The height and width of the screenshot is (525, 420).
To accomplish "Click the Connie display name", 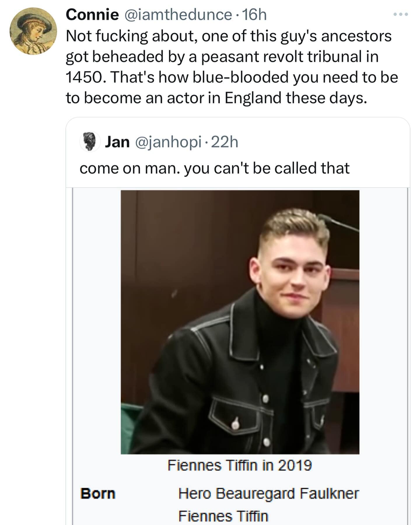I will click(92, 15).
